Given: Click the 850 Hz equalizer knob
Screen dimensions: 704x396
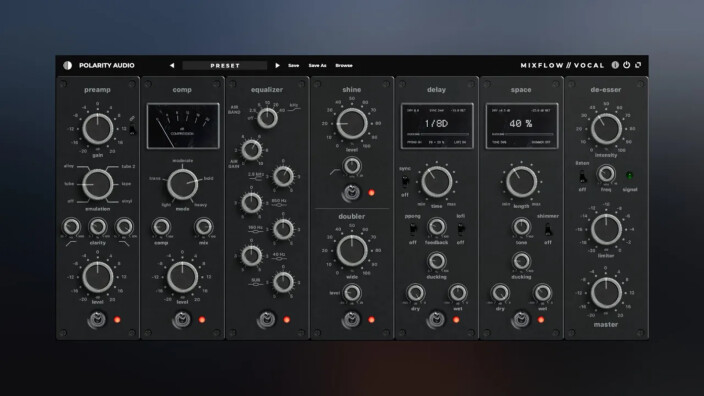Looking at the screenshot, I should tap(251, 203).
